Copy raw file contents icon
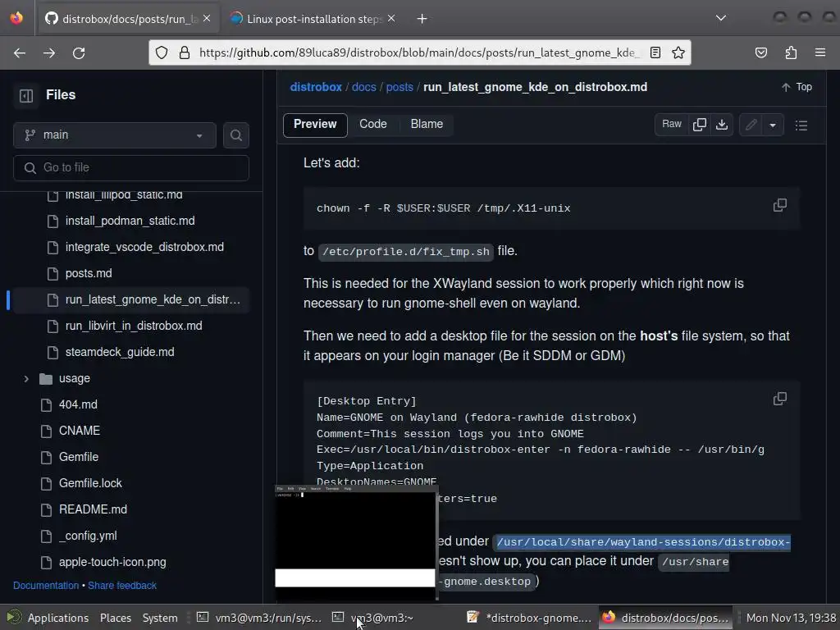The image size is (840, 630). [699, 125]
